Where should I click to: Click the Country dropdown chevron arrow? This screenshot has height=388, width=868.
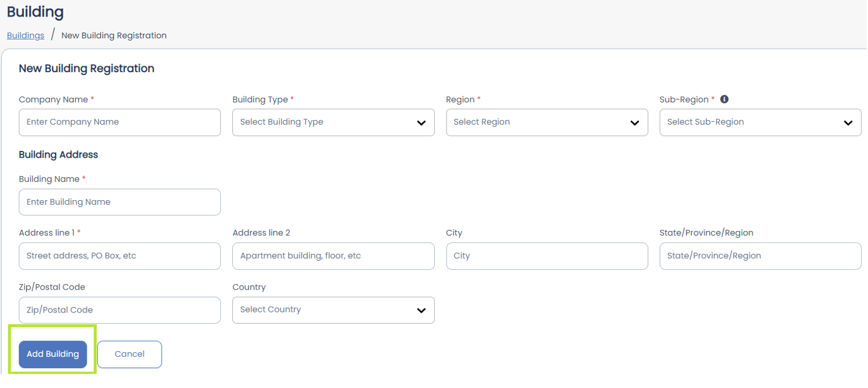(x=421, y=310)
